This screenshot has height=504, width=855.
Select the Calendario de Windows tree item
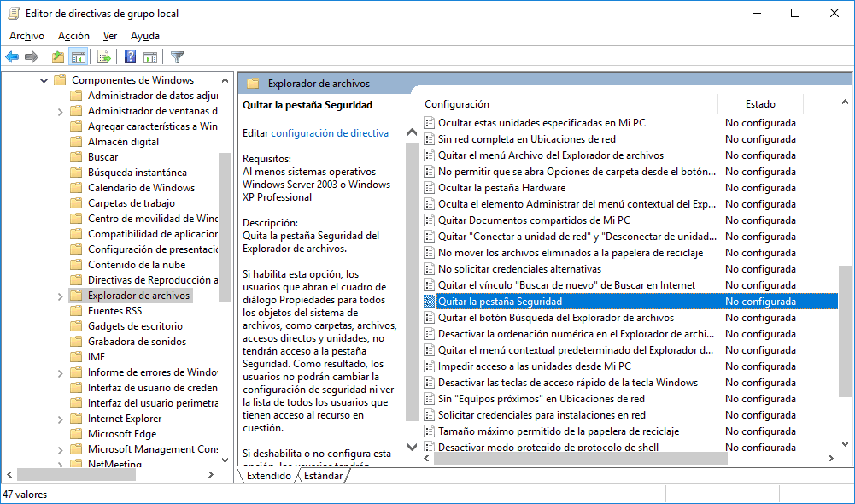coord(141,188)
